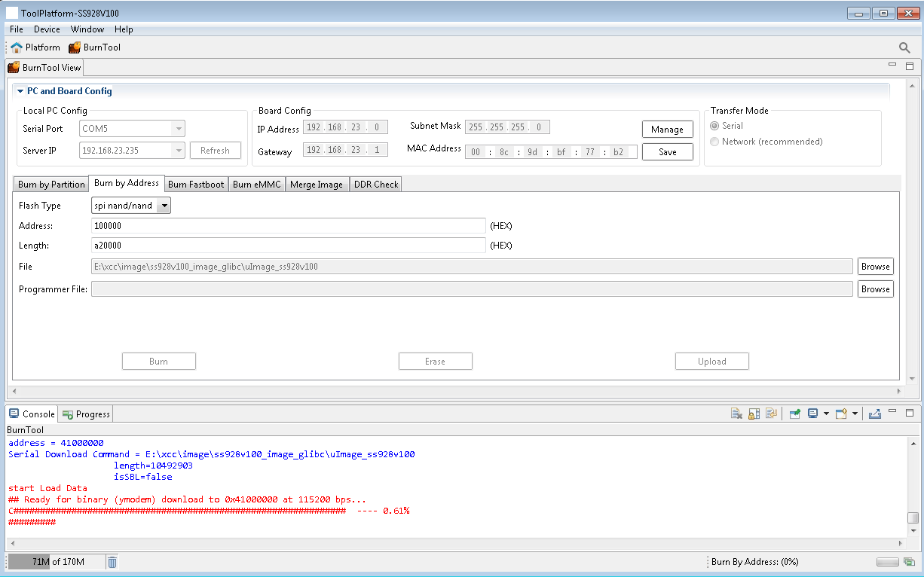Open the Device menu
This screenshot has width=924, height=577.
(x=47, y=29)
